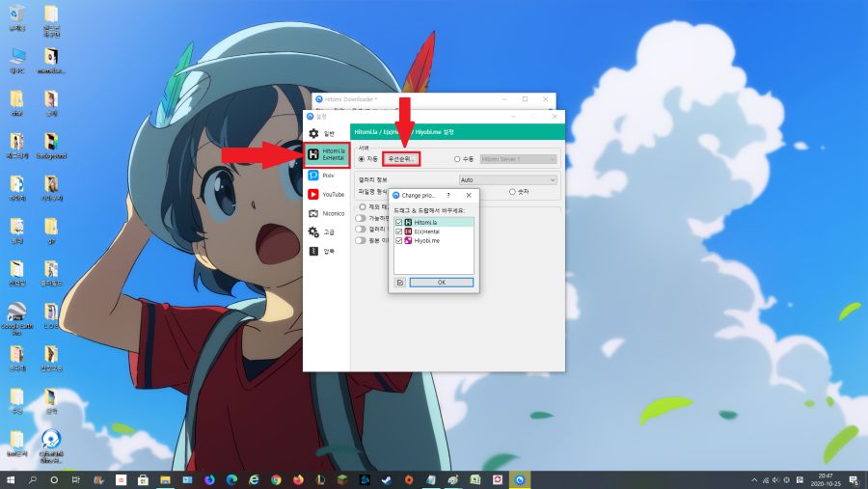Open File Explorer from taskbar
The image size is (868, 489).
click(165, 480)
